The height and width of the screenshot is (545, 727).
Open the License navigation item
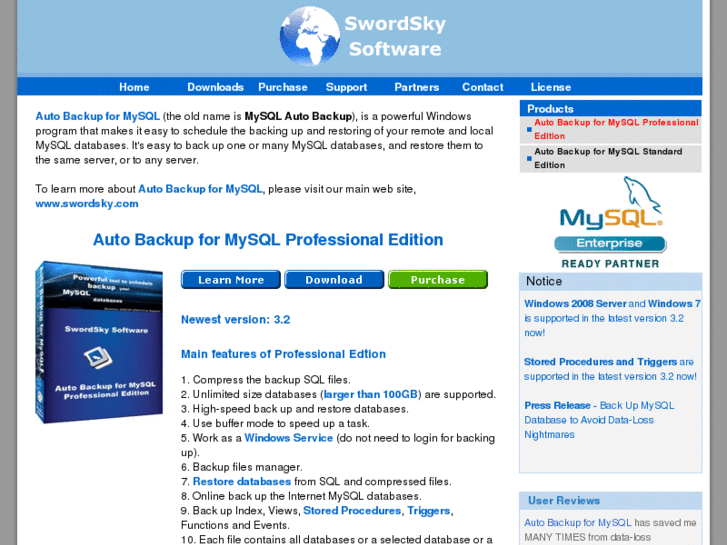click(x=551, y=87)
